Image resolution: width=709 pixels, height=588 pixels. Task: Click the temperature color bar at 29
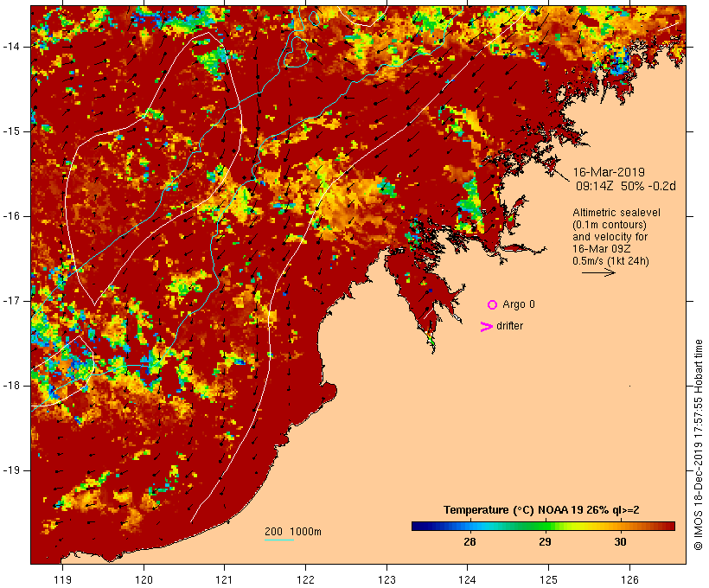(546, 526)
